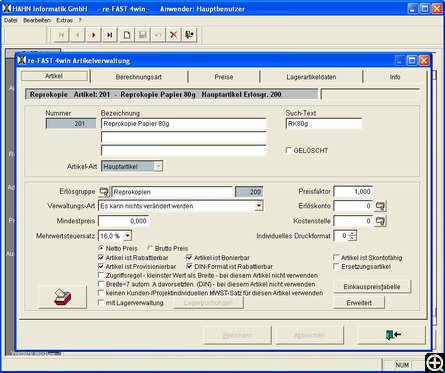Click the magnifier zoom icon in corner

[434, 362]
